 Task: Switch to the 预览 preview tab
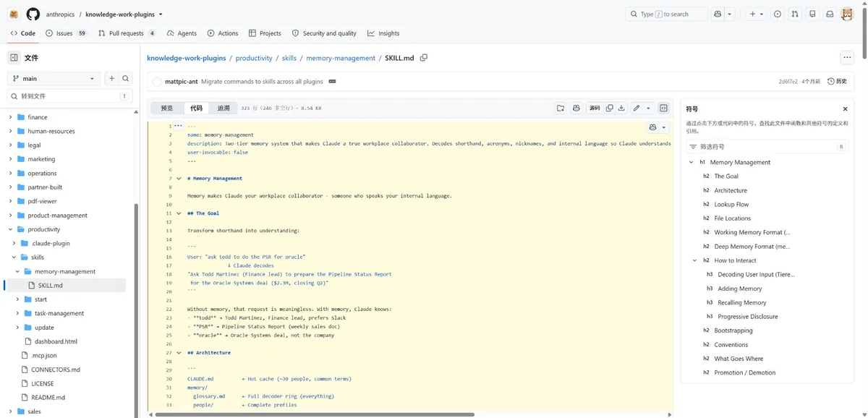[x=167, y=108]
